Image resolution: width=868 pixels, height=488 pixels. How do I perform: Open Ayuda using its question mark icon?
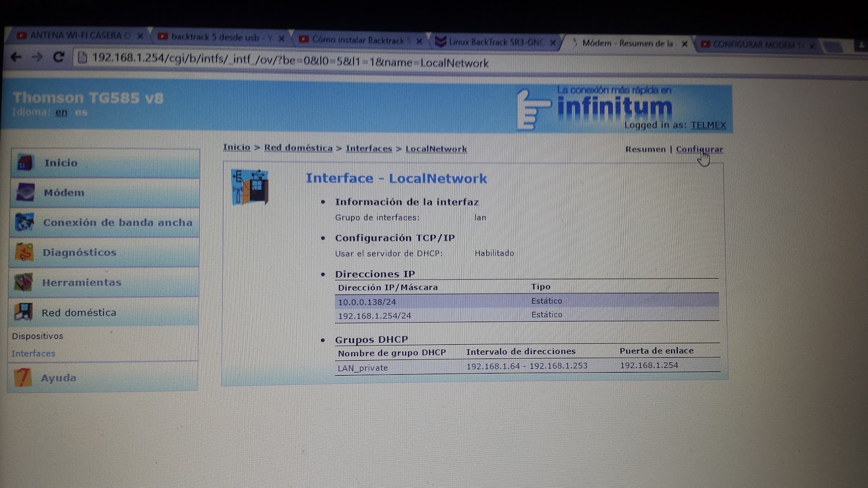tap(24, 377)
